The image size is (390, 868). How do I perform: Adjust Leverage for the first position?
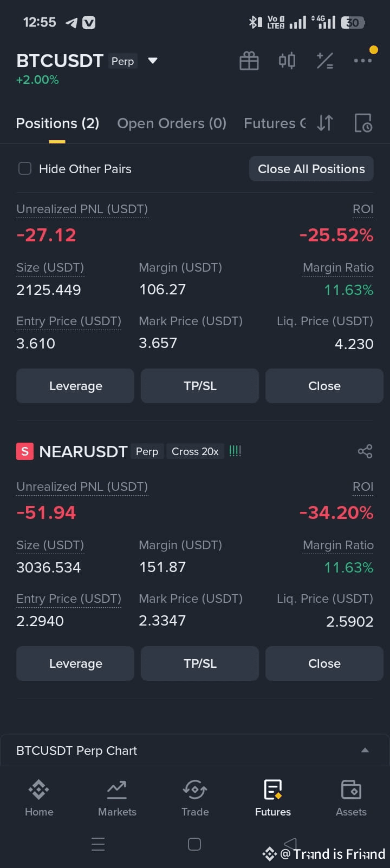click(x=75, y=386)
